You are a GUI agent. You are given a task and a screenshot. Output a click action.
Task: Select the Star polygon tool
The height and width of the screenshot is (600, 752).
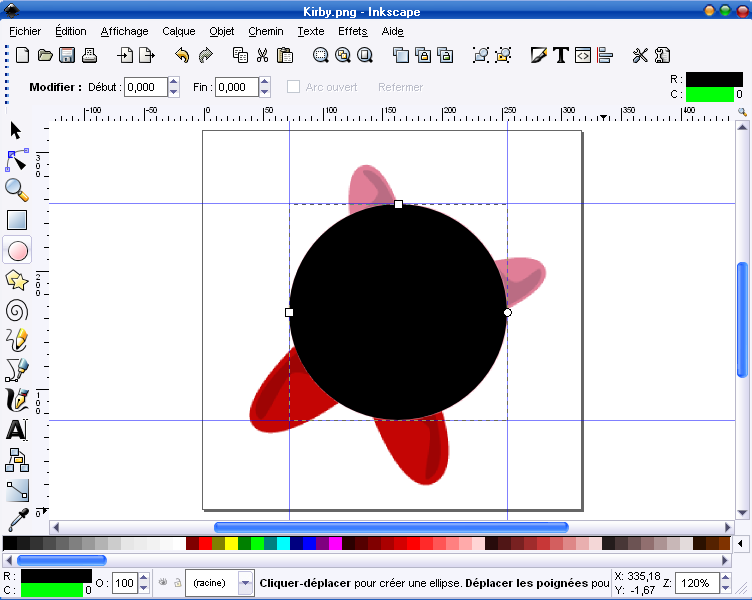tap(17, 281)
